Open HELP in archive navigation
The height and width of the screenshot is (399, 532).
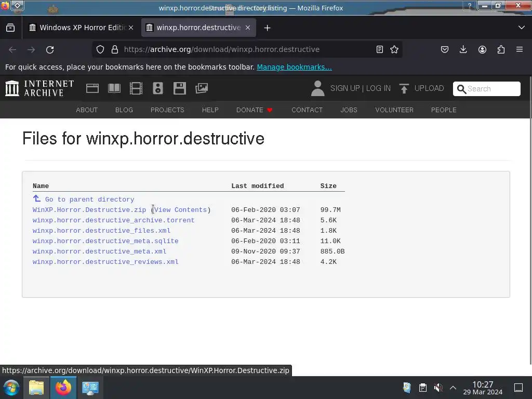click(x=210, y=110)
